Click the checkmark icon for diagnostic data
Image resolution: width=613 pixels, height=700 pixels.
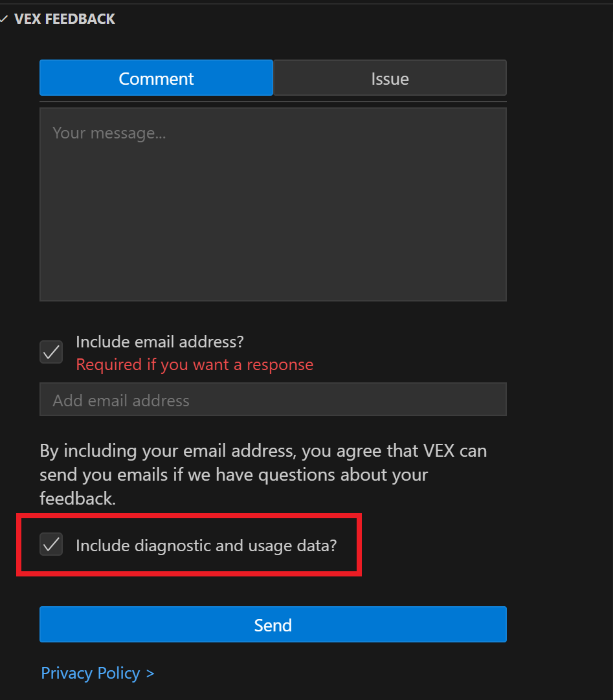[51, 545]
